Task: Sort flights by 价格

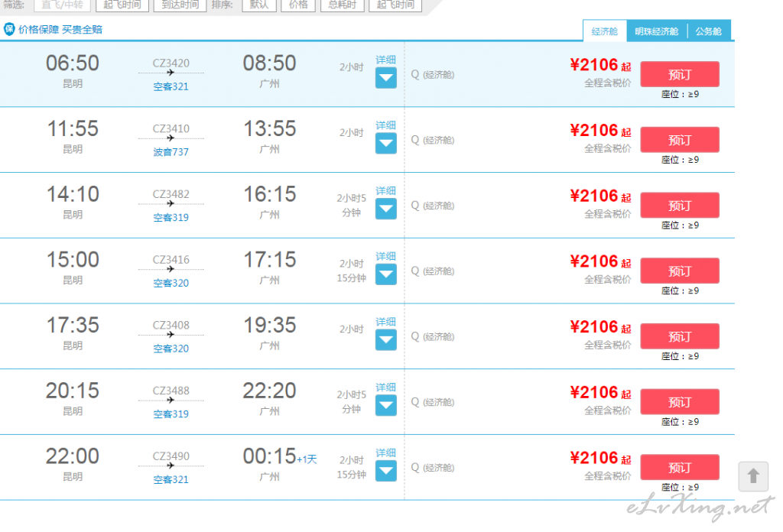Action: click(298, 5)
